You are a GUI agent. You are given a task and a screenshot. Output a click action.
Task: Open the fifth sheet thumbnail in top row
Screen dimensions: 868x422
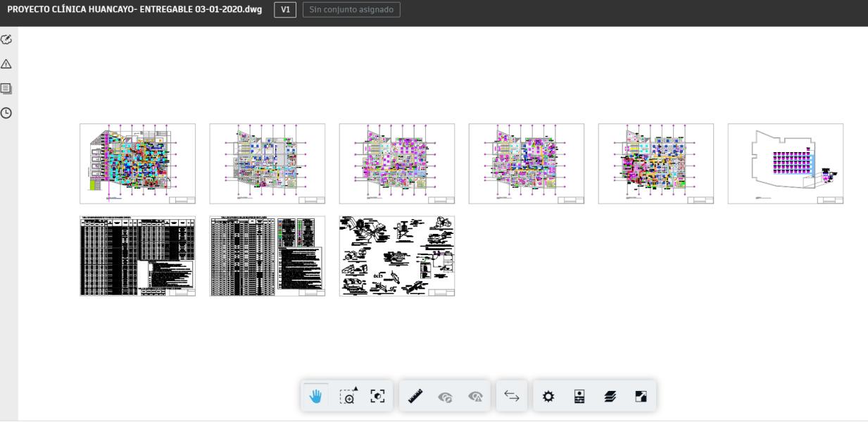(x=655, y=163)
